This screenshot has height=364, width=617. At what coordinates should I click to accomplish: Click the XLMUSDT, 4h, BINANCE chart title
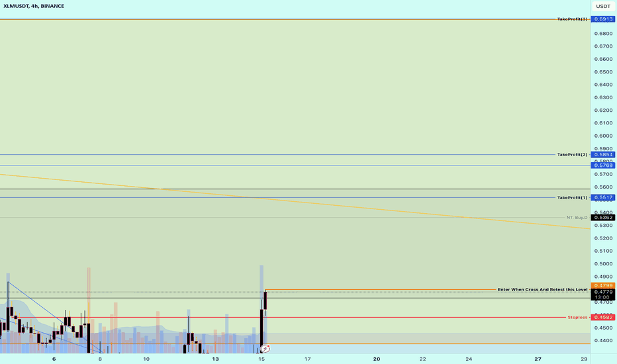point(34,6)
